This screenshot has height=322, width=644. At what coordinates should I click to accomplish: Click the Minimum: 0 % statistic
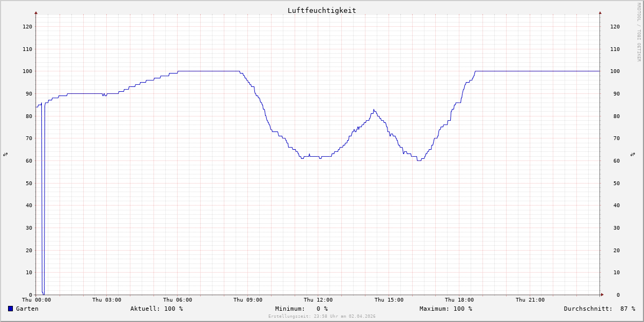click(301, 309)
